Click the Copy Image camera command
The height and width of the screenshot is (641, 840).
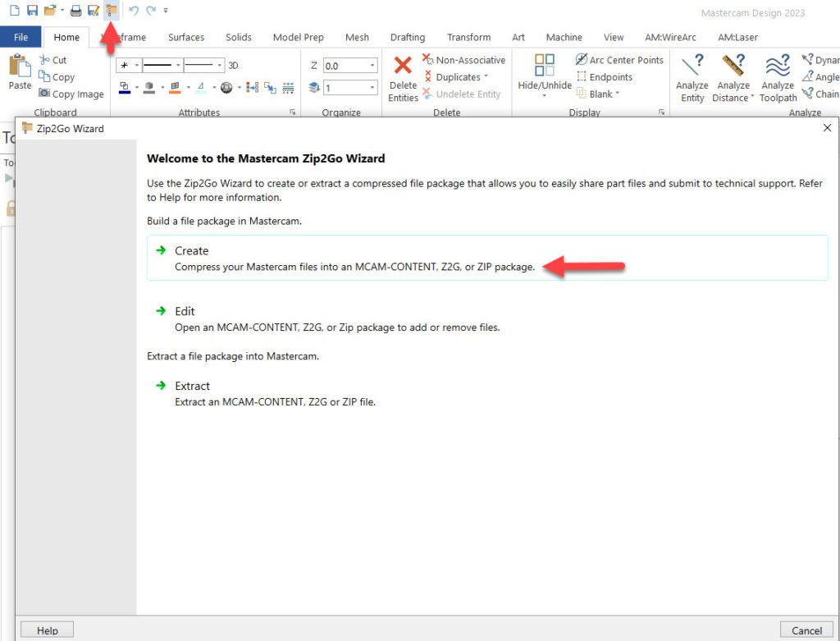(x=71, y=94)
